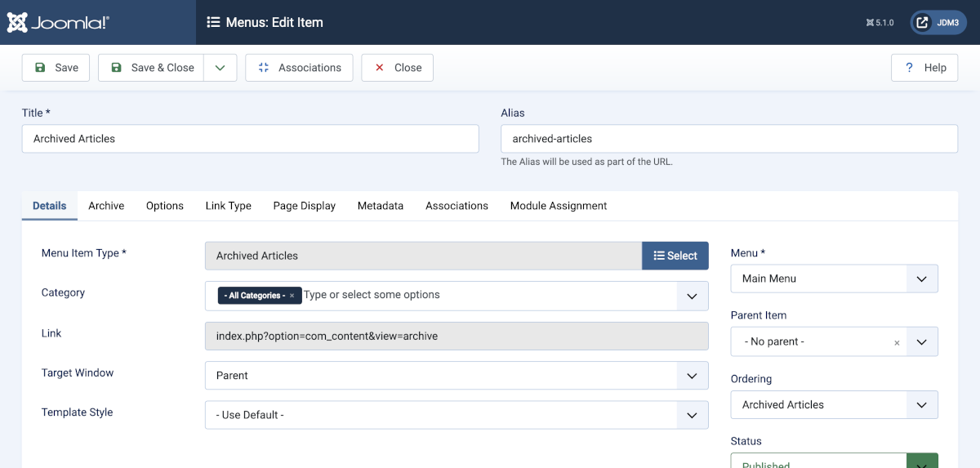Click the Joomla 5.1.0 version icon
The width and height of the screenshot is (980, 468).
click(x=880, y=23)
